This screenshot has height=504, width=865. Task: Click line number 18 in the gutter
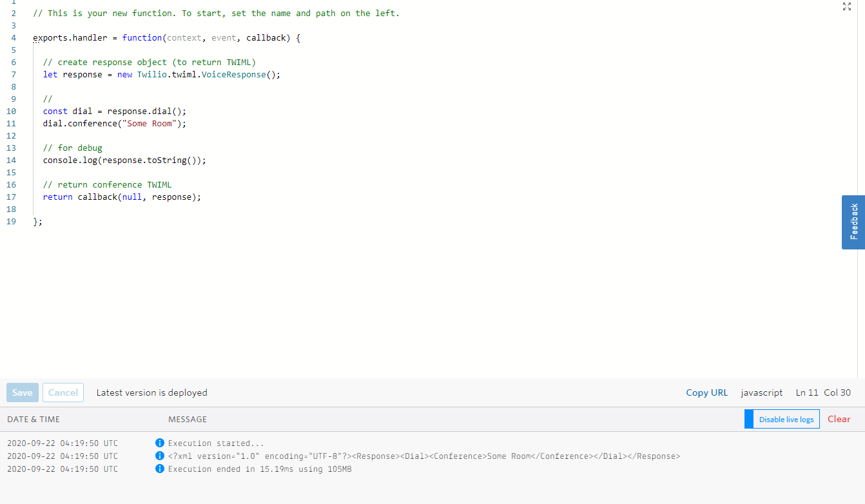(11, 209)
